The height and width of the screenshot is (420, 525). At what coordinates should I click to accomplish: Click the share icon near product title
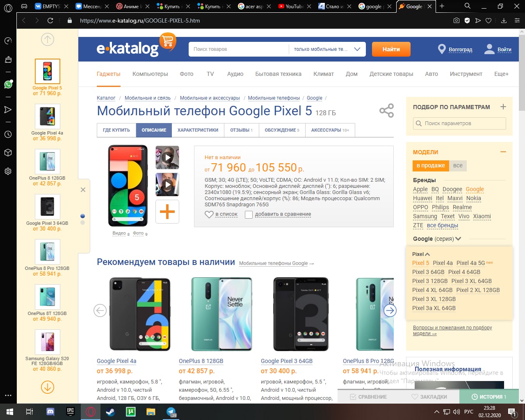tap(386, 111)
